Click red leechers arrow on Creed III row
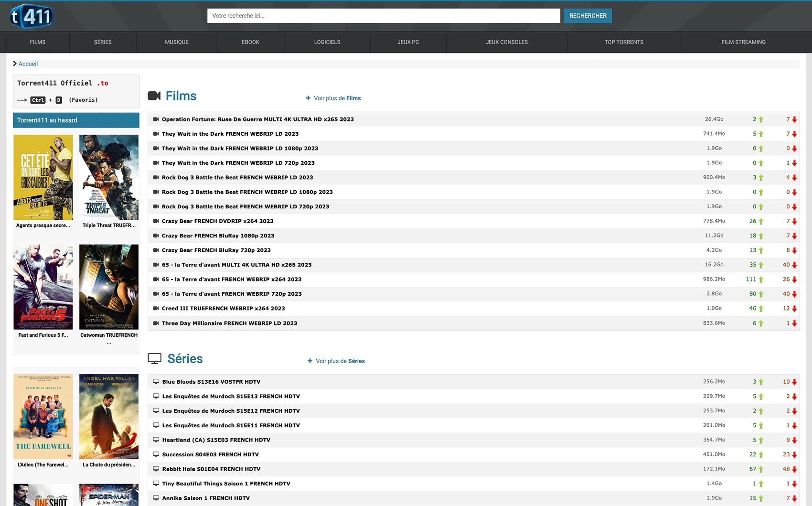Image resolution: width=812 pixels, height=506 pixels. [x=794, y=309]
